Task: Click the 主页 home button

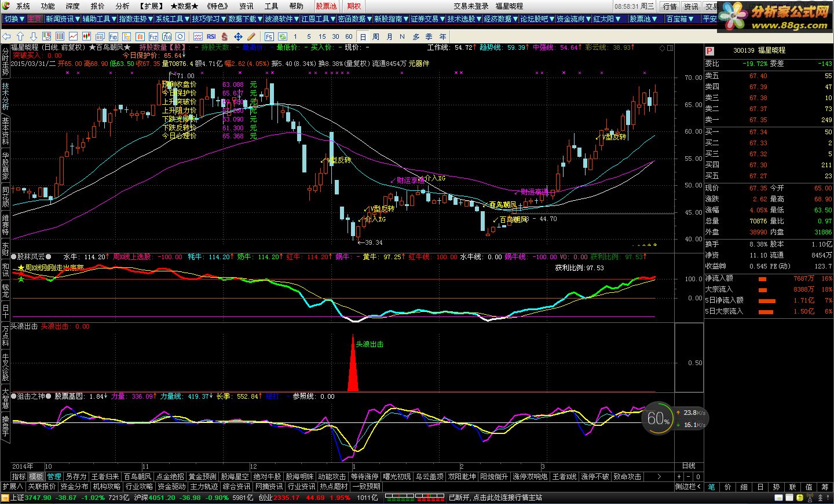Action: pyautogui.click(x=34, y=19)
